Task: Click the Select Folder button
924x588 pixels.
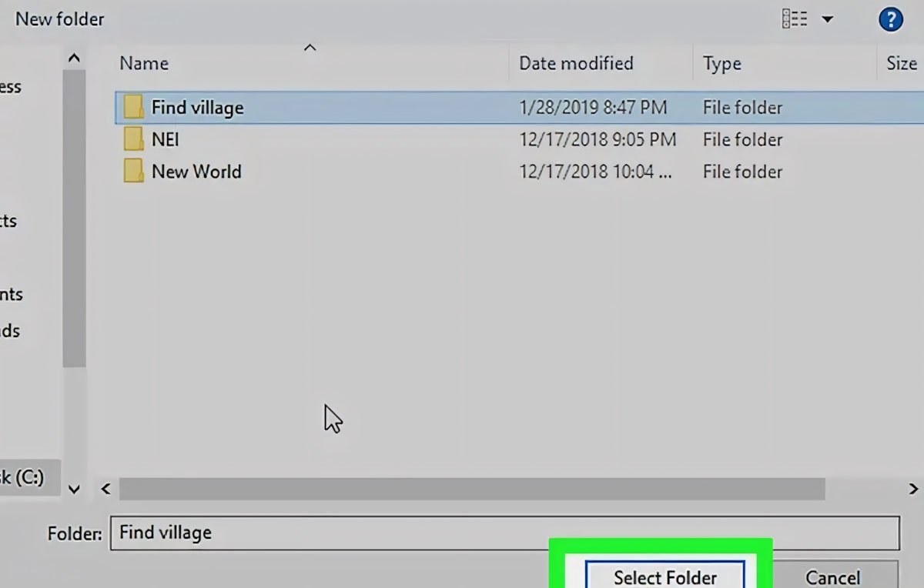Action: click(x=665, y=576)
